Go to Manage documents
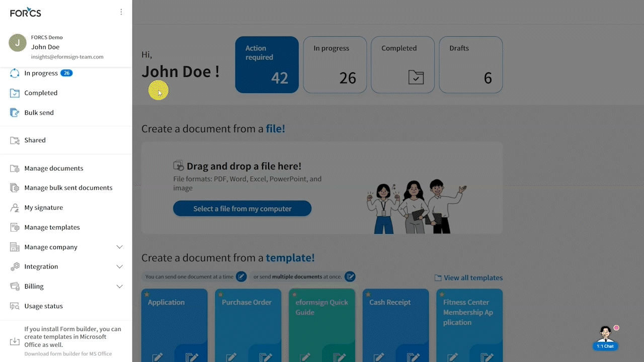Screen dimensions: 644x362 click(x=66, y=168)
